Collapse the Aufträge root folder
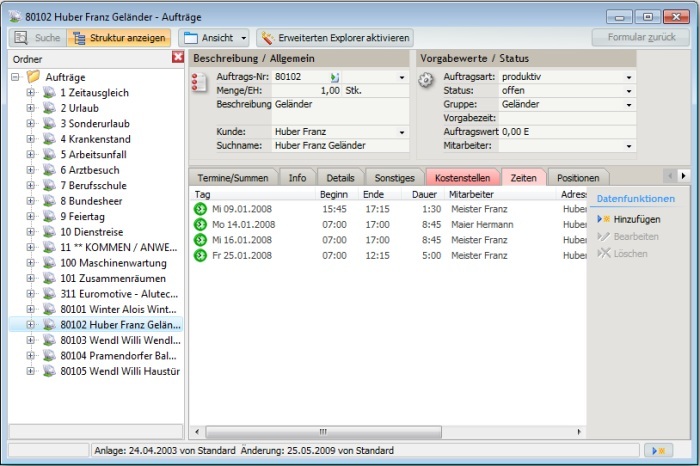This screenshot has width=700, height=466. (15, 77)
